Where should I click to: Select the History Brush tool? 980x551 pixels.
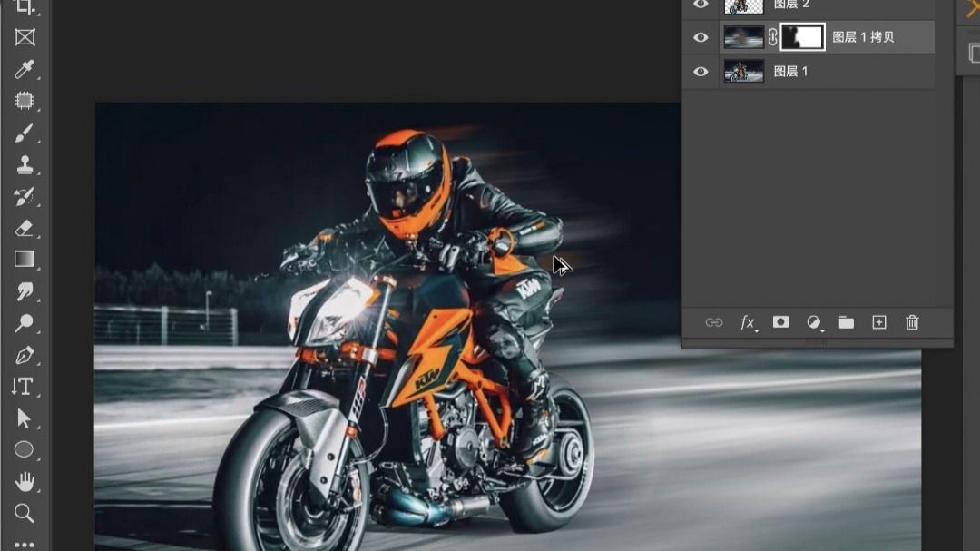24,196
